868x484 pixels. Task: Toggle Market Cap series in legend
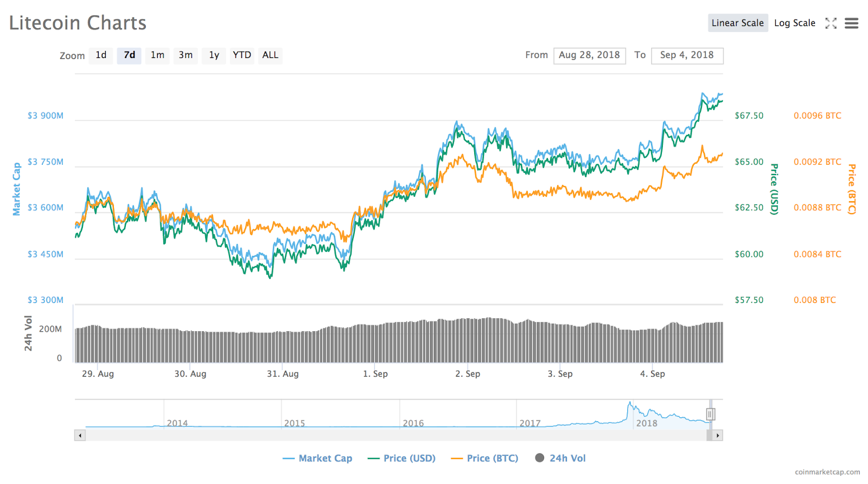click(x=317, y=459)
